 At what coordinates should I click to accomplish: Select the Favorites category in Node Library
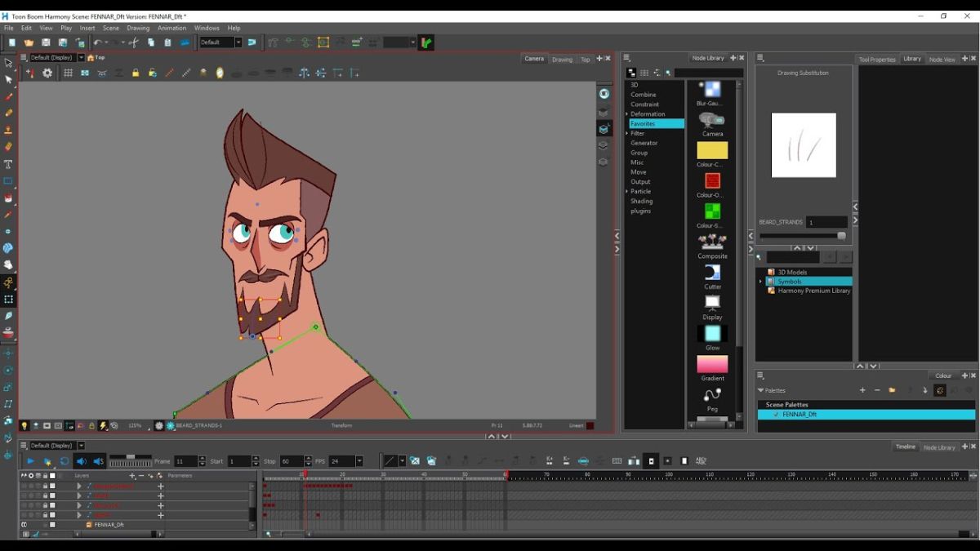(x=656, y=123)
